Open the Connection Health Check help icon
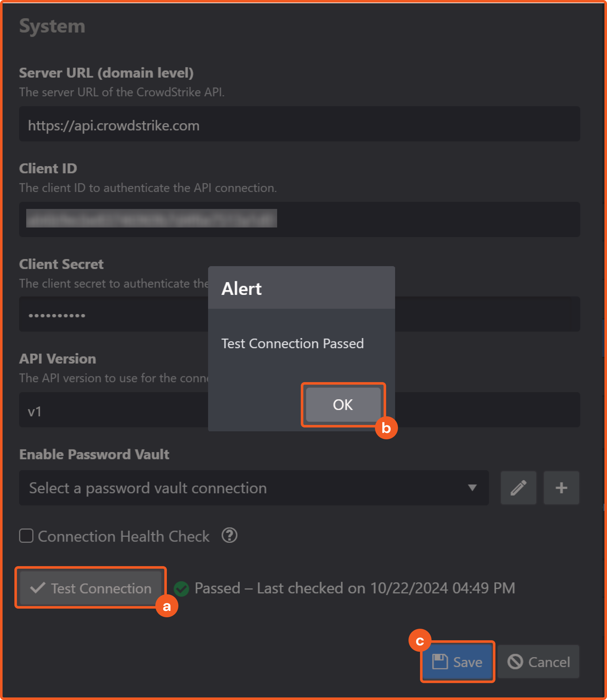 click(229, 535)
